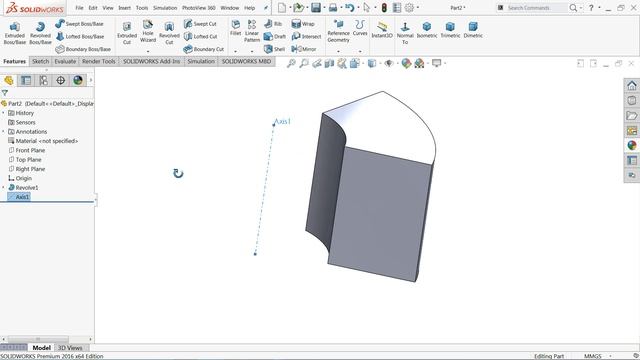Select the Origin tree item

coord(20,178)
